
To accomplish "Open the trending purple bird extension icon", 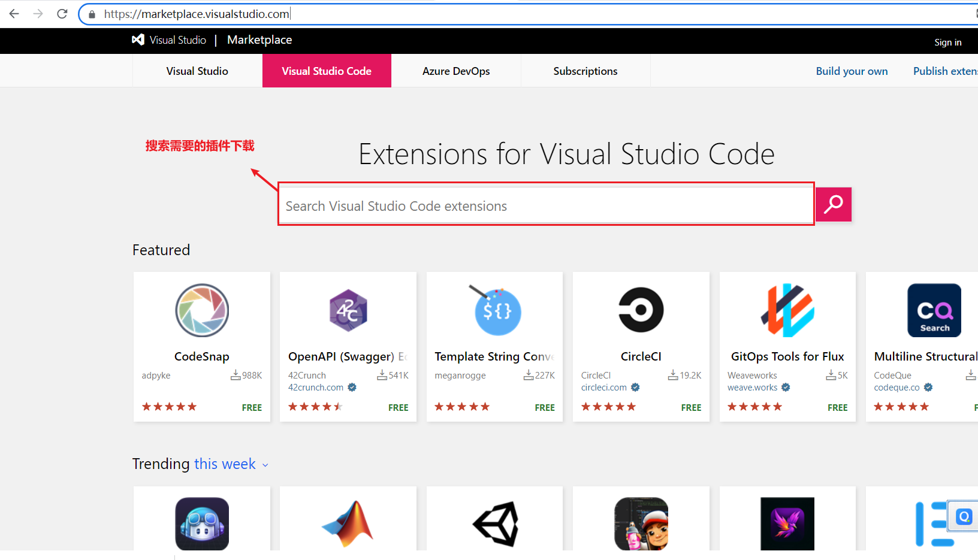I will coord(787,523).
